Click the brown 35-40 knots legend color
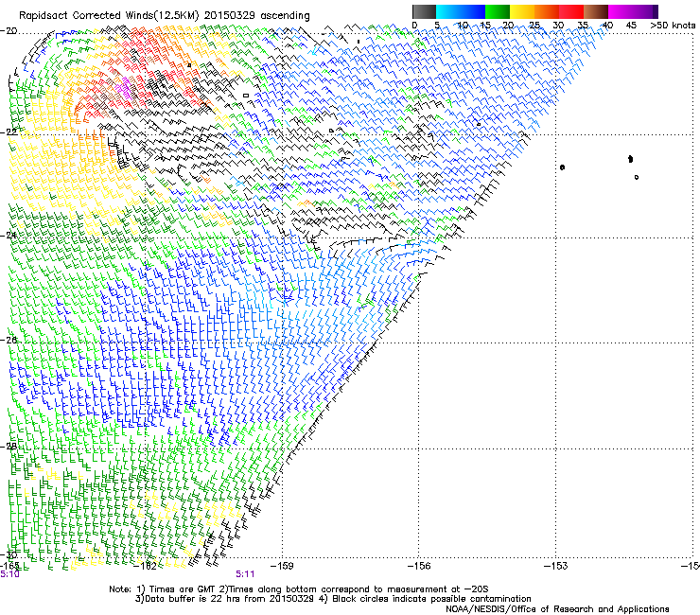Screen dimensions: 700x615 [596, 11]
